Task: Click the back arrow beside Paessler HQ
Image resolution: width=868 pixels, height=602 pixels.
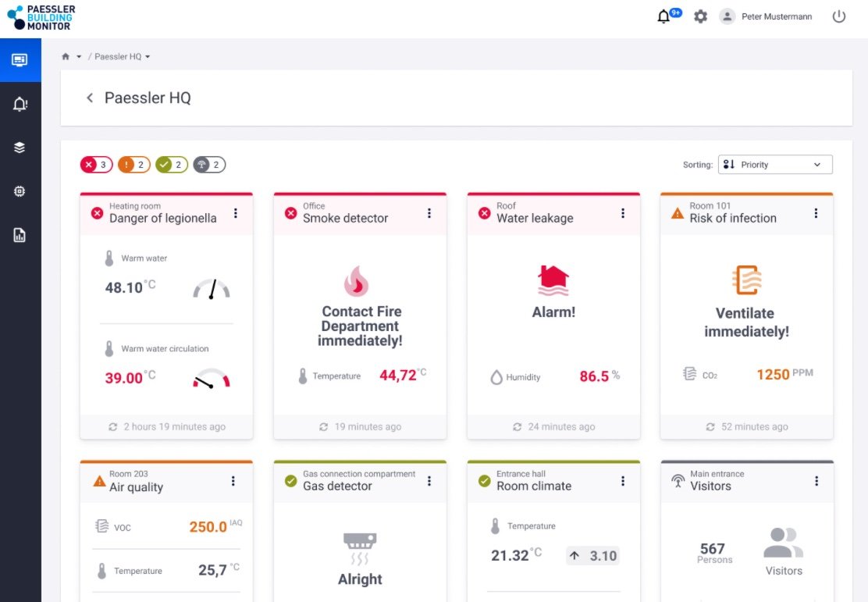Action: [x=90, y=98]
